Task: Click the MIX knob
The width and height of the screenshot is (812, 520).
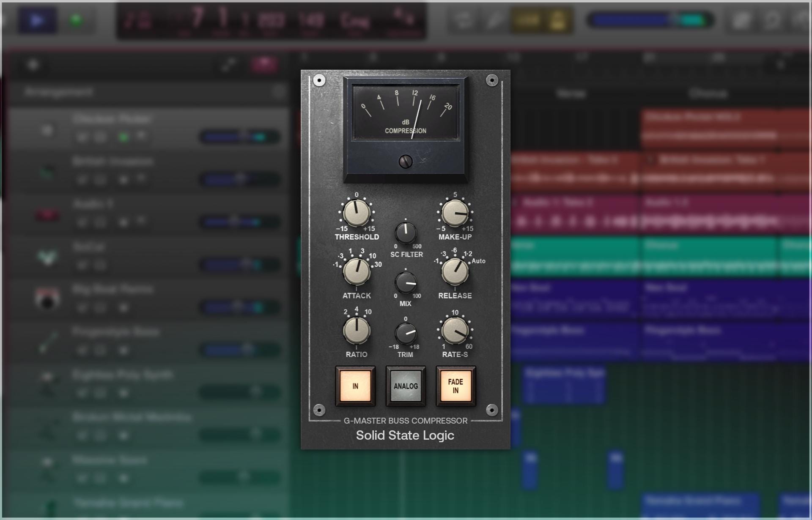Action: click(406, 282)
